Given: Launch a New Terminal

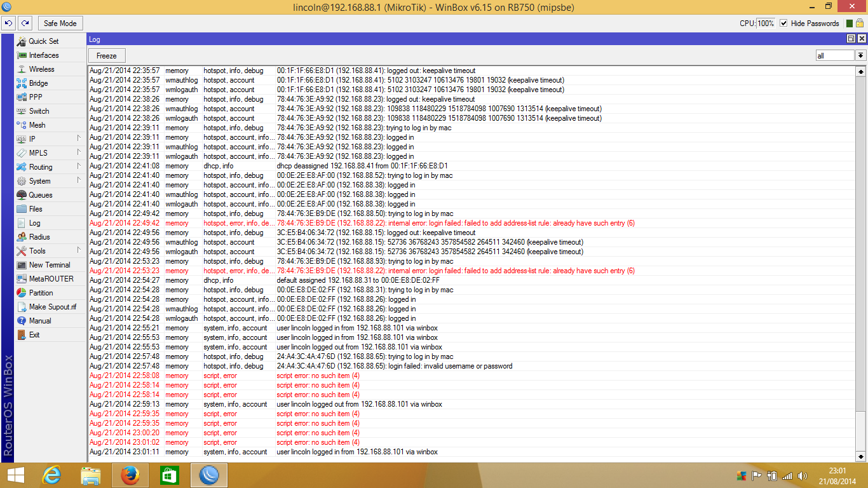Looking at the screenshot, I should pos(50,265).
